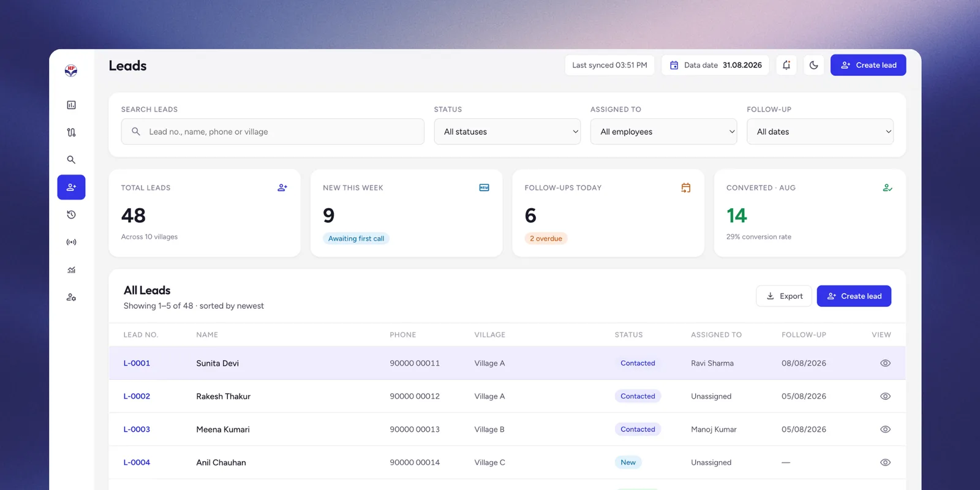The width and height of the screenshot is (980, 490).
Task: Click the HP logo in sidebar
Action: tap(71, 71)
